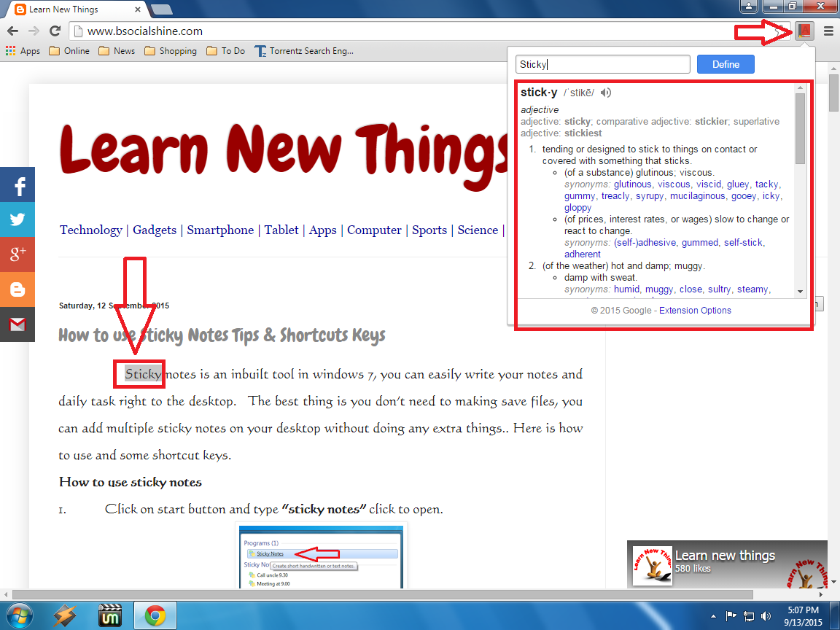
Task: Click the Define button
Action: click(726, 64)
